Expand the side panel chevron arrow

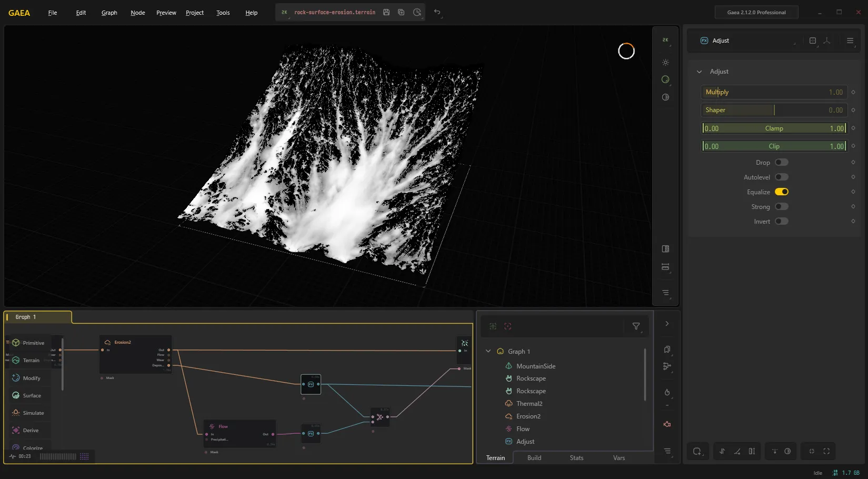[667, 324]
